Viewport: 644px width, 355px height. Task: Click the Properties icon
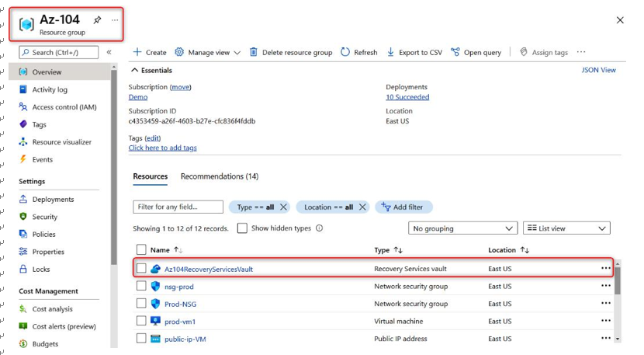point(23,252)
